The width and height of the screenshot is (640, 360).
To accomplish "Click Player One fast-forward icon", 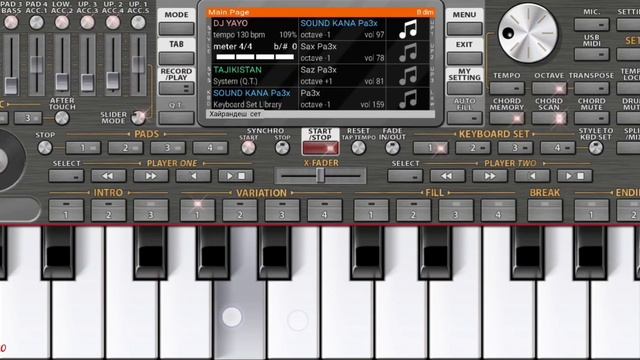I will tap(151, 176).
